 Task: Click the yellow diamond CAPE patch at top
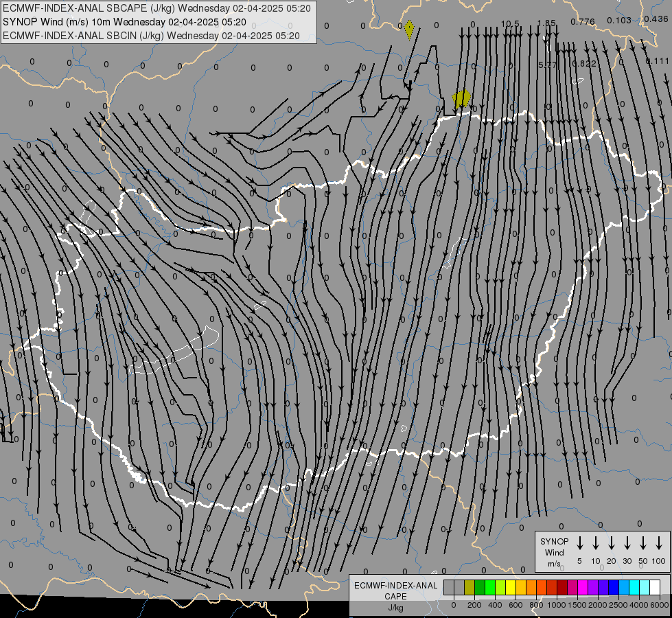[x=409, y=30]
